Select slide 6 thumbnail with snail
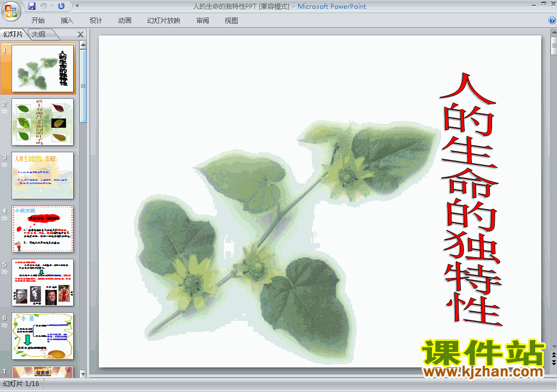 click(43, 336)
